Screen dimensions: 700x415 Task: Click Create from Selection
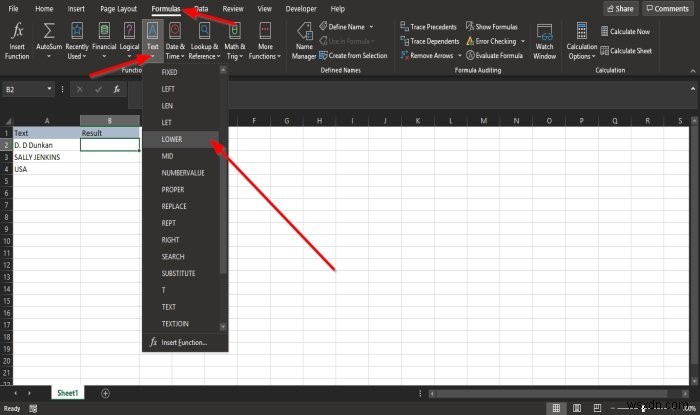pyautogui.click(x=353, y=55)
